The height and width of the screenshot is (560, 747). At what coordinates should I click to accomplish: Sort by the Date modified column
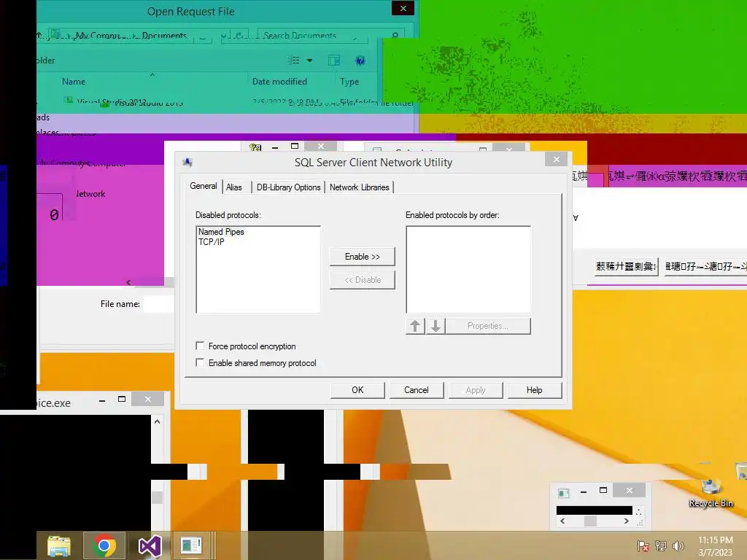[x=279, y=82]
